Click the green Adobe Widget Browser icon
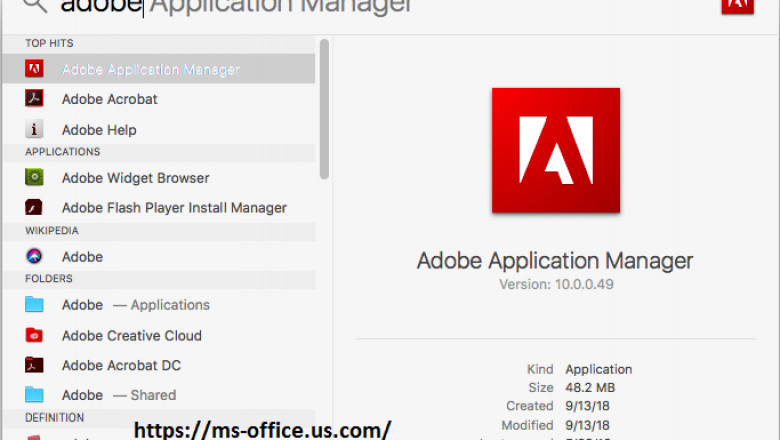Image resolution: width=780 pixels, height=440 pixels. click(34, 177)
